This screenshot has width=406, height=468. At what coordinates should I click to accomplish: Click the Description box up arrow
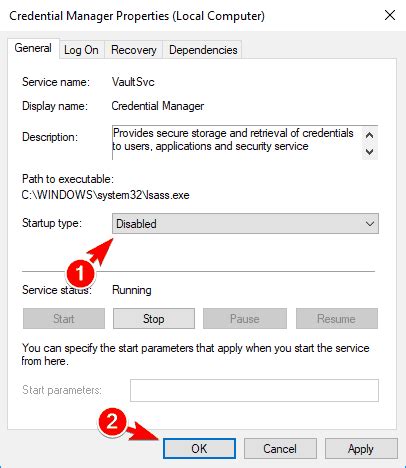pyautogui.click(x=369, y=135)
